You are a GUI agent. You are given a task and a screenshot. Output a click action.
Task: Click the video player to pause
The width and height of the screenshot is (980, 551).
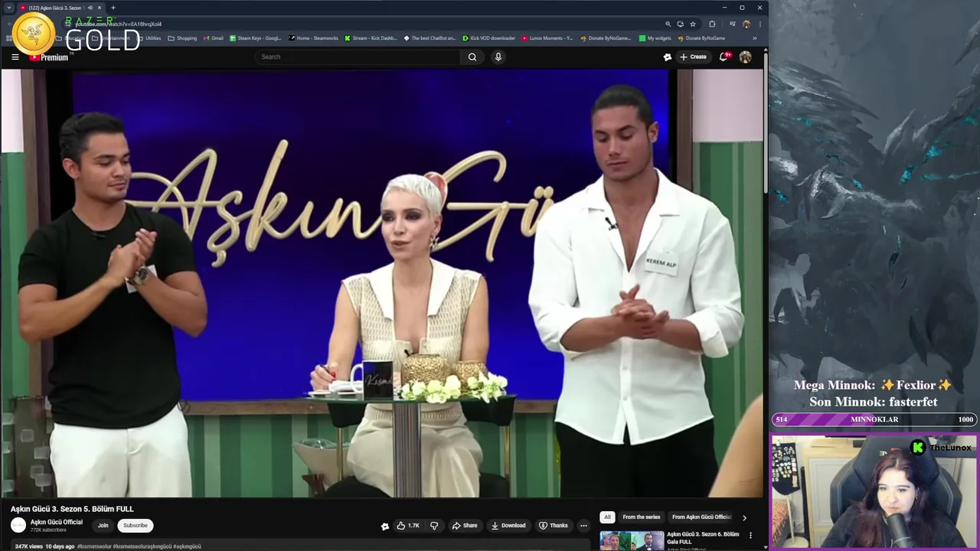click(381, 283)
